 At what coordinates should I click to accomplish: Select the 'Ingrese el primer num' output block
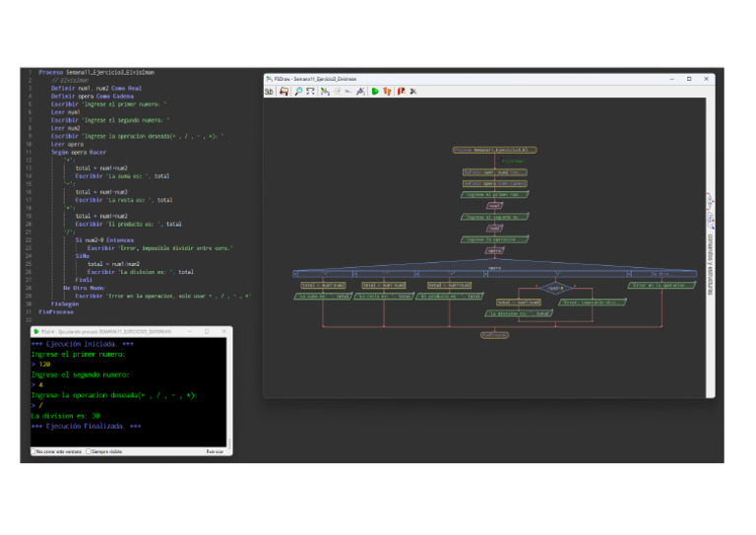coord(495,194)
